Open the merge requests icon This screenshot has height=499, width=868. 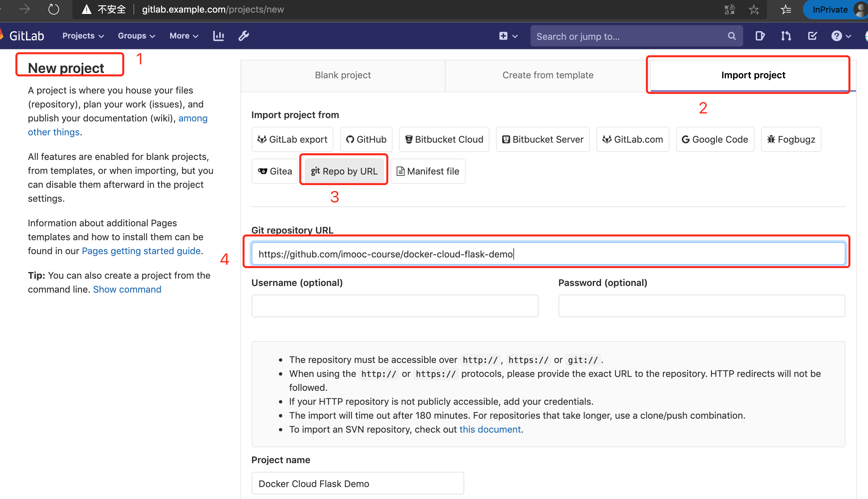click(786, 36)
